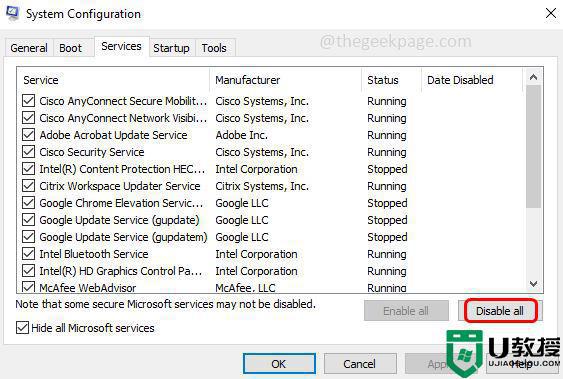Uncheck Intel Bluetooth Service checkbox
Screen dimensions: 563x379
[x=28, y=254]
